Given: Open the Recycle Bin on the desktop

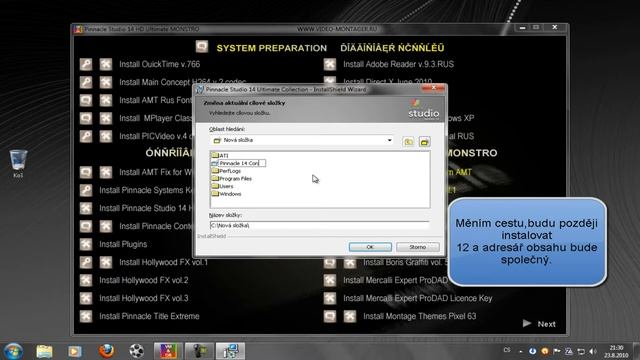Looking at the screenshot, I should (18, 164).
